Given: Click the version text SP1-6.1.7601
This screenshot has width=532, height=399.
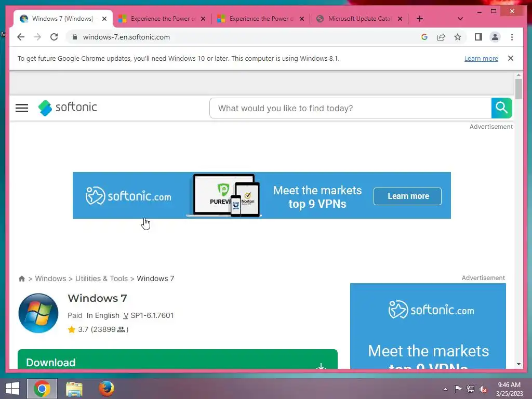Looking at the screenshot, I should point(152,315).
